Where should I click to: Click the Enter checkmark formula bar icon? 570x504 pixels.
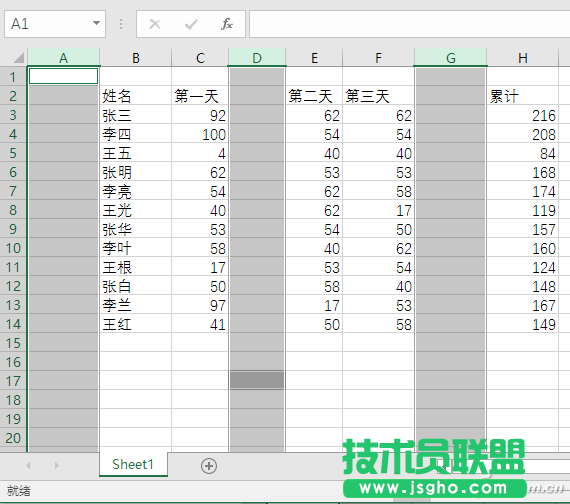tap(191, 24)
